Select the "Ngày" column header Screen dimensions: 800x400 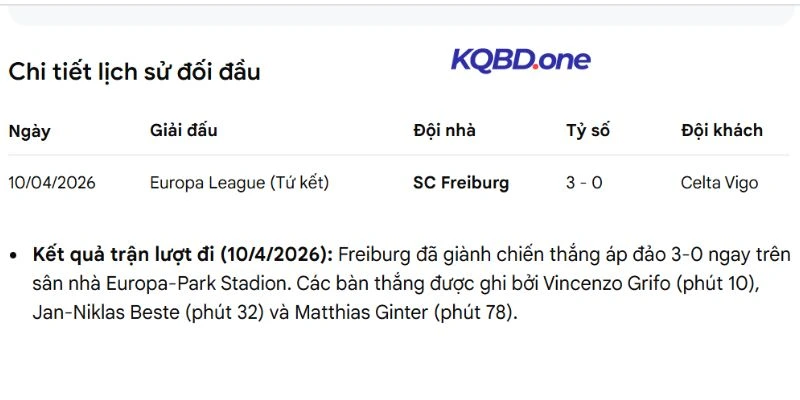point(29,130)
